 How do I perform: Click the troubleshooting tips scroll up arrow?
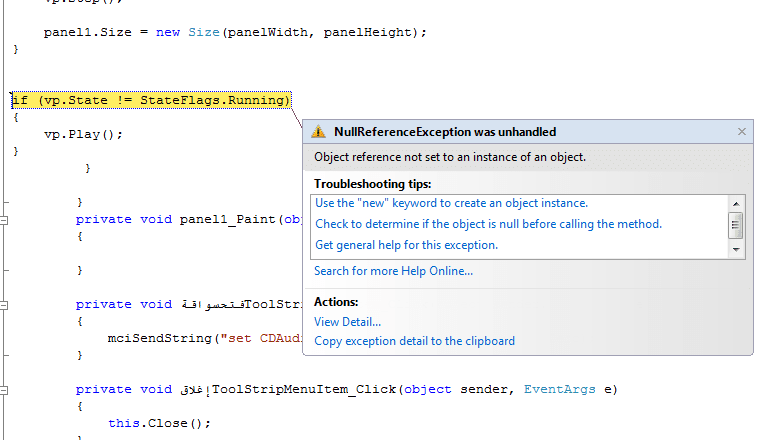click(x=736, y=203)
